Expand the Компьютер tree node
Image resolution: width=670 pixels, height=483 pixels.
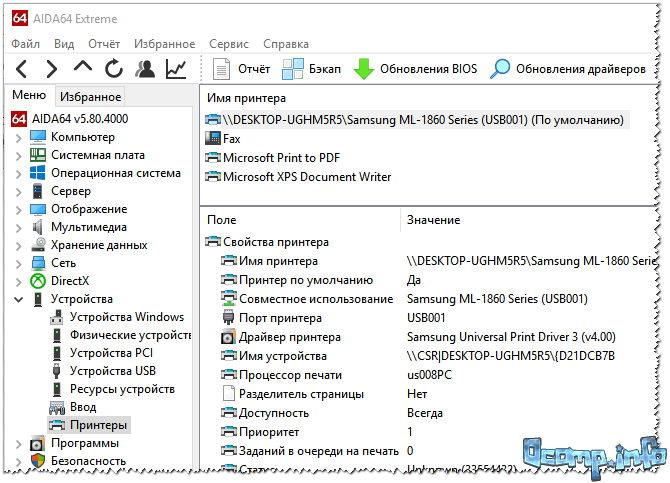[x=18, y=138]
